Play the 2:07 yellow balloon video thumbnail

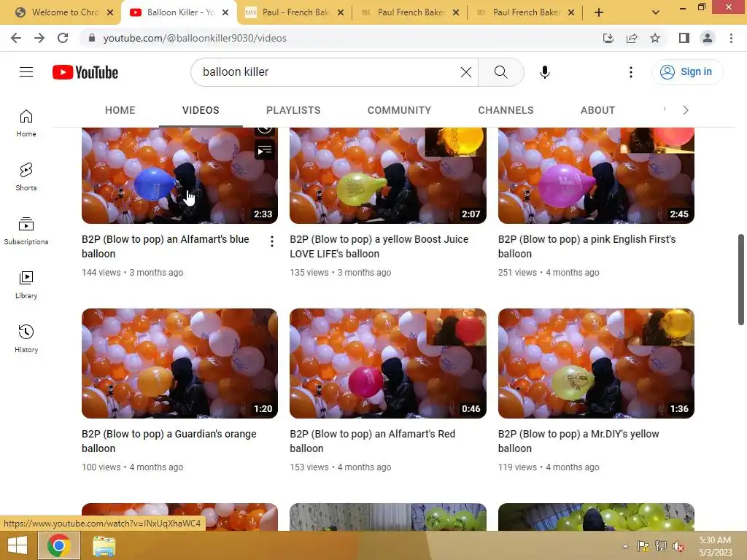(388, 175)
